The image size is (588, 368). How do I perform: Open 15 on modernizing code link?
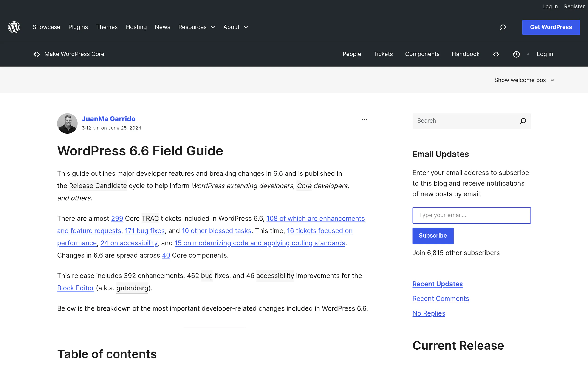coord(260,243)
